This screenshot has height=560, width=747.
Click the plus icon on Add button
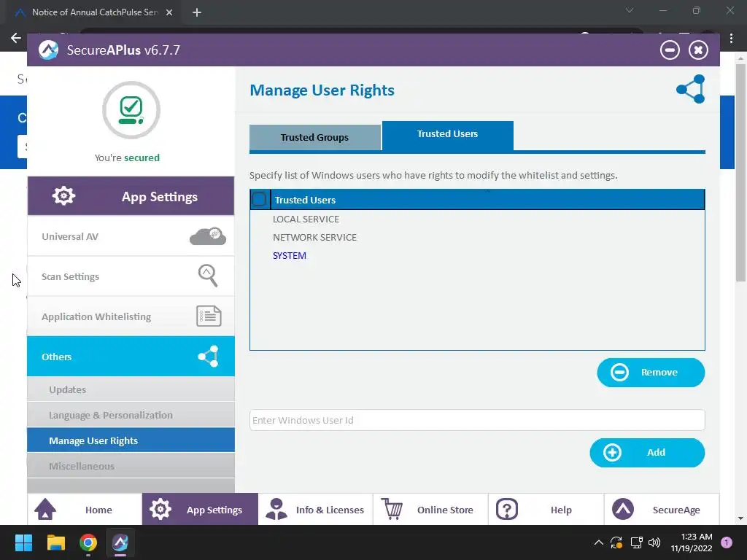612,452
